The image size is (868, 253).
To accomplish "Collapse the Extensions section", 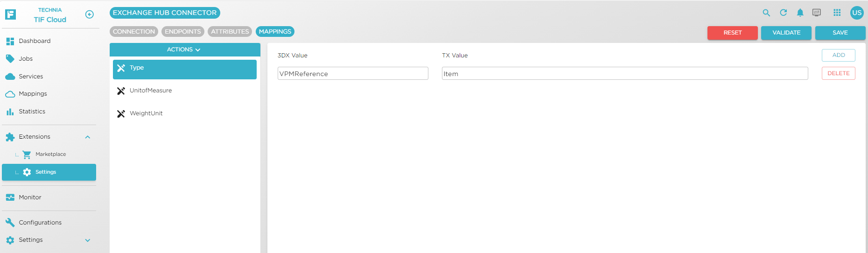I will click(87, 137).
